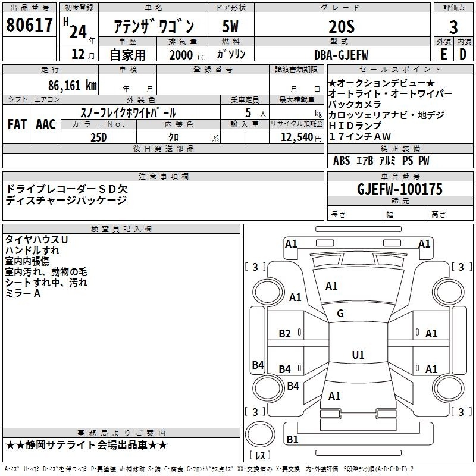Select the FAT shift type cell
This screenshot has height=476, width=476.
click(17, 124)
